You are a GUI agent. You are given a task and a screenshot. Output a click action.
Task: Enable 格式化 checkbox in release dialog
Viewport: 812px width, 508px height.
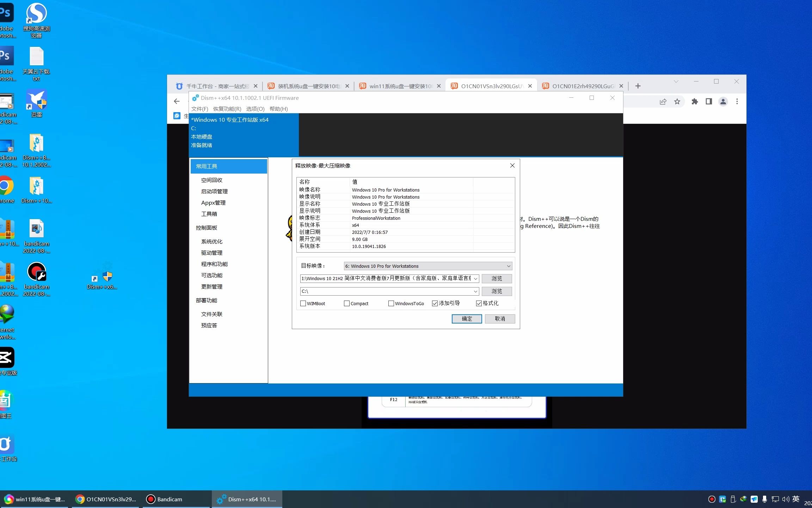(x=479, y=303)
